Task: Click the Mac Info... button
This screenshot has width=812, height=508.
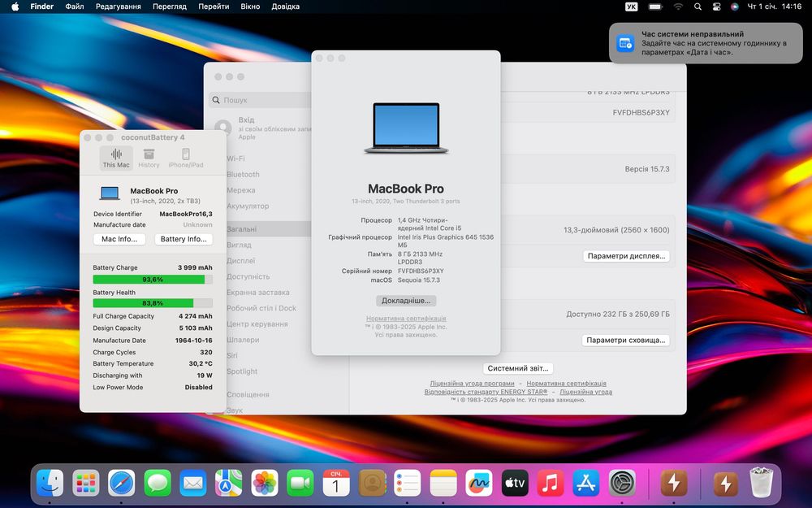Action: coord(119,239)
